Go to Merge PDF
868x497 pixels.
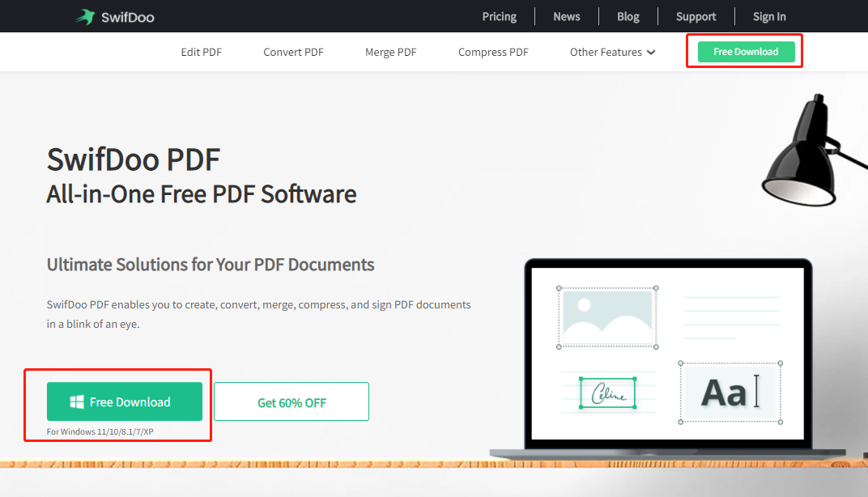(391, 52)
